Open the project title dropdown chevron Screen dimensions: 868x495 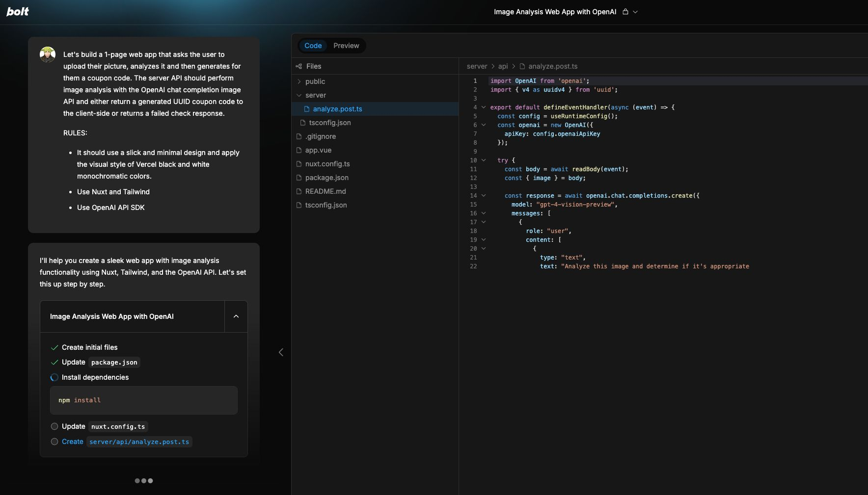635,12
